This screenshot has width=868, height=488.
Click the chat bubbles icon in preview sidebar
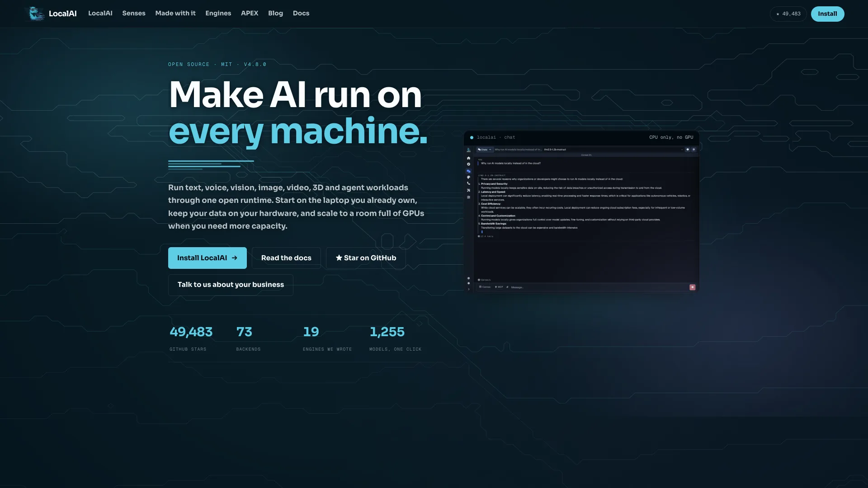[x=468, y=171]
